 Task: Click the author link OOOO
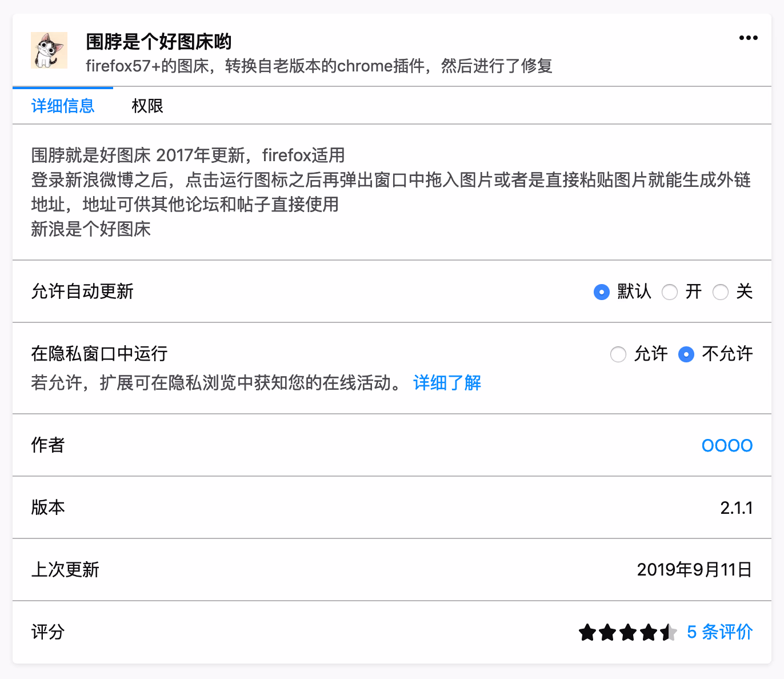click(x=727, y=445)
